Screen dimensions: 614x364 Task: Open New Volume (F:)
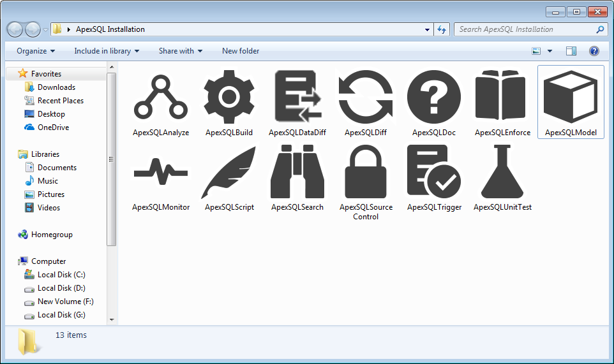tap(65, 302)
